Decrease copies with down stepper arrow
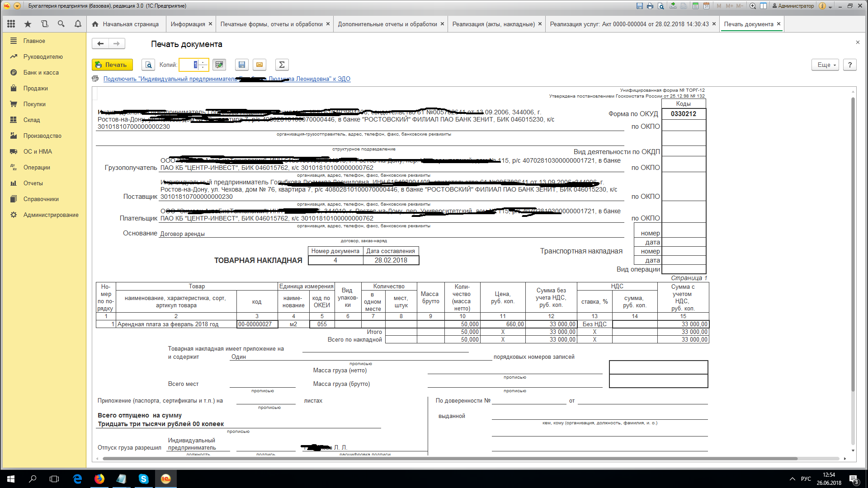Image resolution: width=868 pixels, height=488 pixels. [203, 67]
